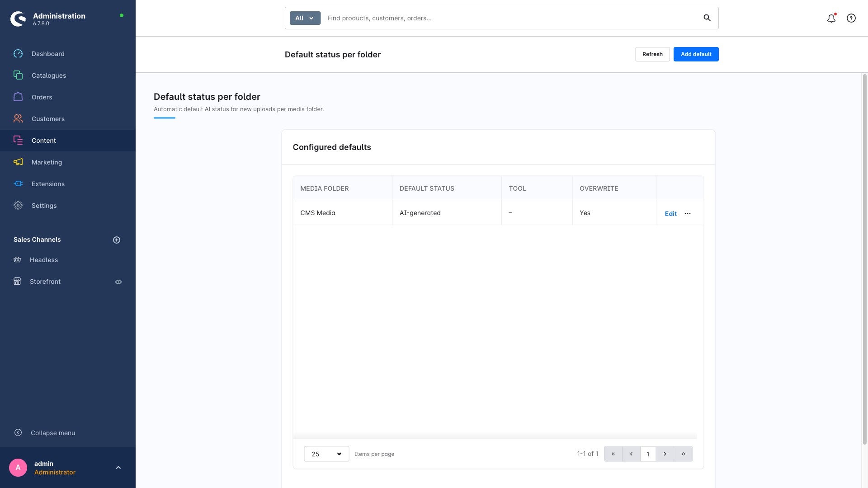
Task: Open Marketing menu item
Action: (x=68, y=162)
